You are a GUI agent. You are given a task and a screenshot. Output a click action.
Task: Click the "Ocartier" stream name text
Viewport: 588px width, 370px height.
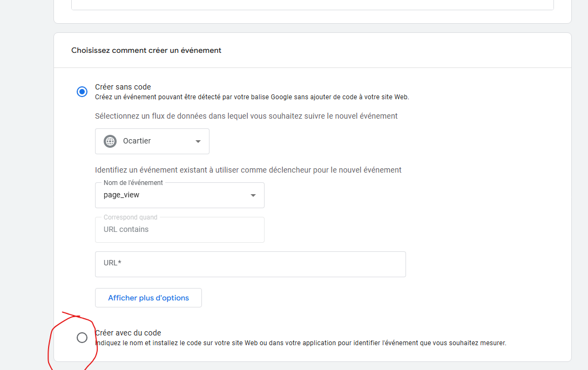[137, 141]
